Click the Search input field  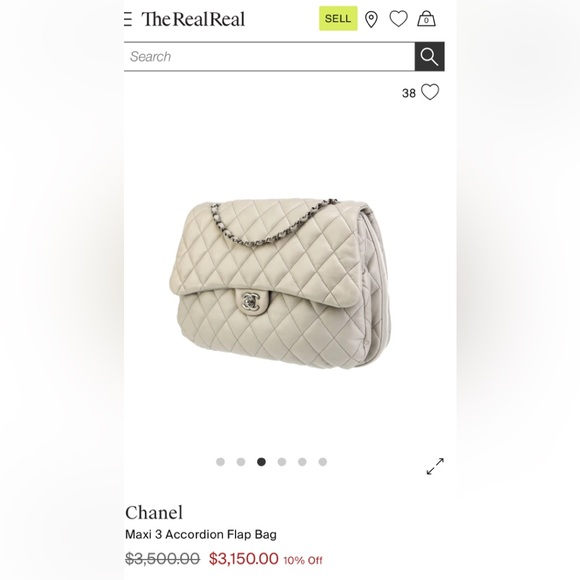pyautogui.click(x=269, y=56)
